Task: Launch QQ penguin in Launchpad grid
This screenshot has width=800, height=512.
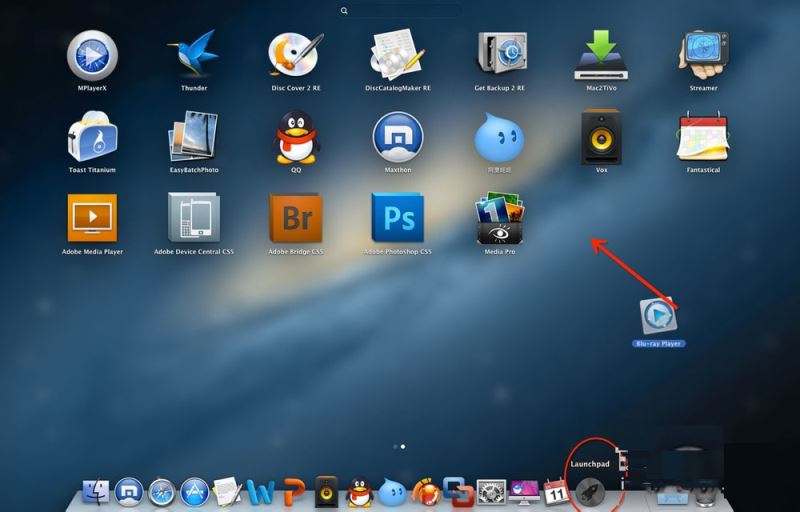Action: click(296, 138)
